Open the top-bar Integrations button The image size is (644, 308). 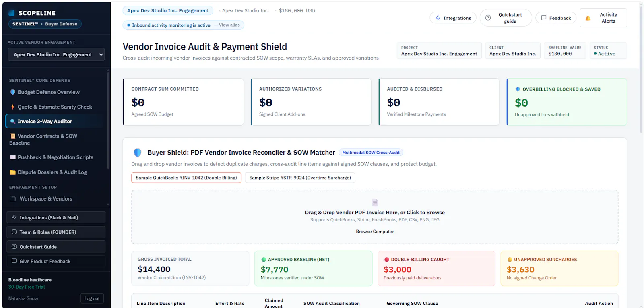pos(453,18)
